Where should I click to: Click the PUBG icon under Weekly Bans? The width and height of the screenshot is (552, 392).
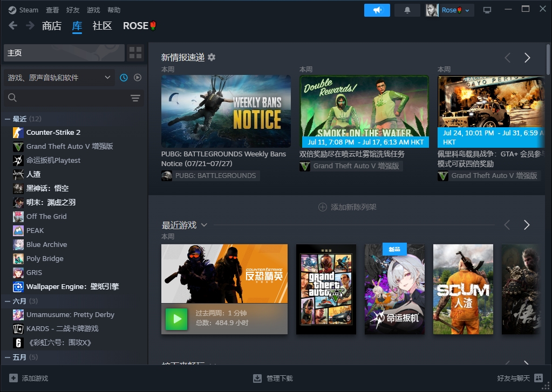pyautogui.click(x=167, y=176)
